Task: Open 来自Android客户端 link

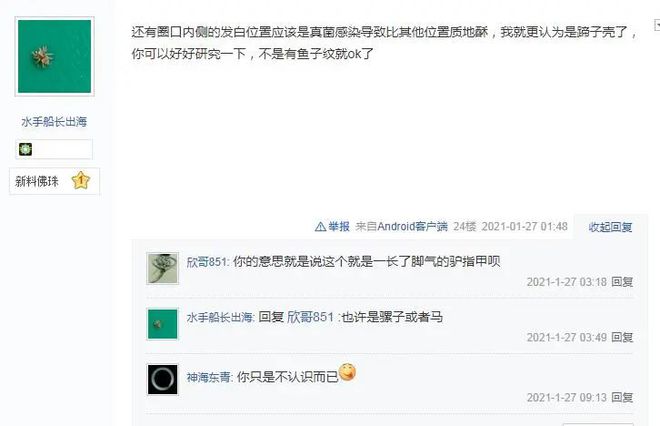Action: [401, 226]
